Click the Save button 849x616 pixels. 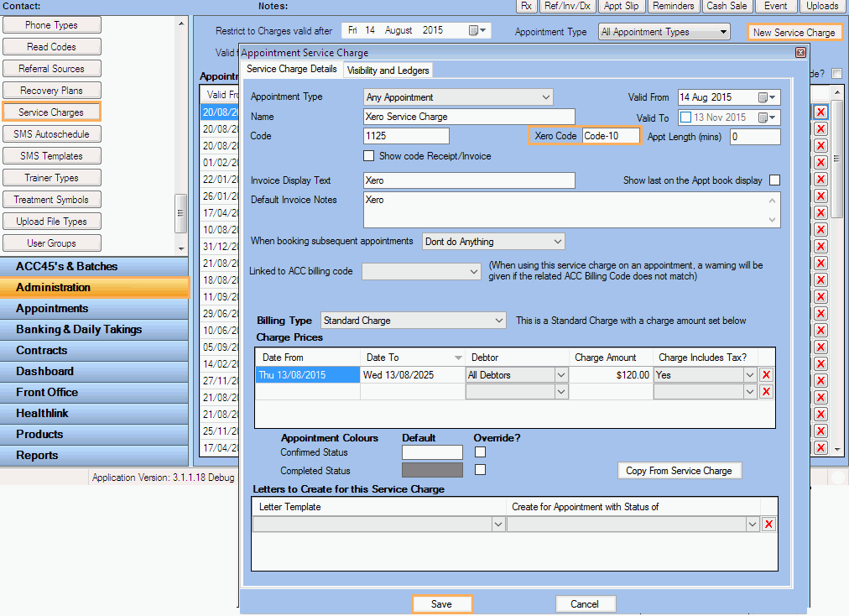442,603
